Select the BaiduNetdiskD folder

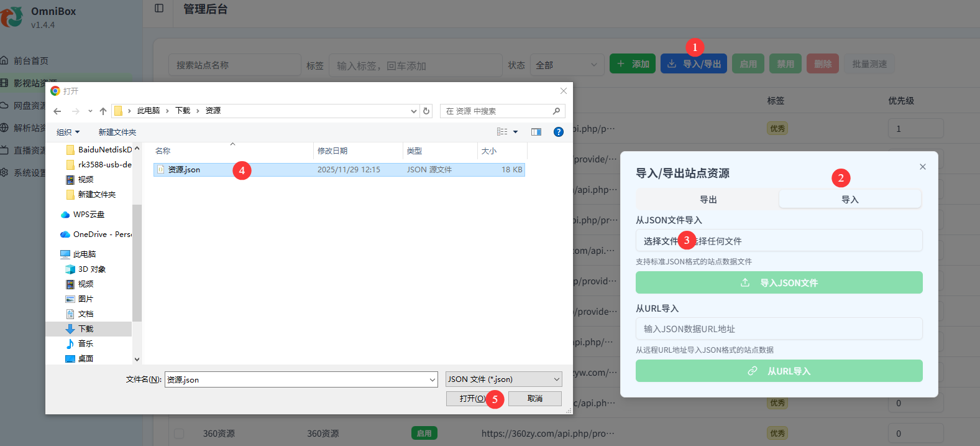[99, 150]
